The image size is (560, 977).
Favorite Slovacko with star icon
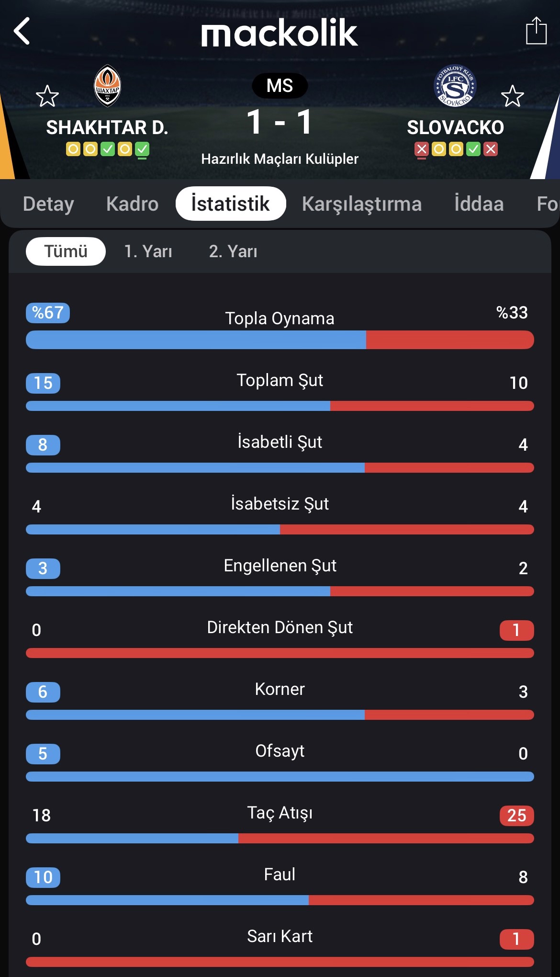(x=513, y=96)
